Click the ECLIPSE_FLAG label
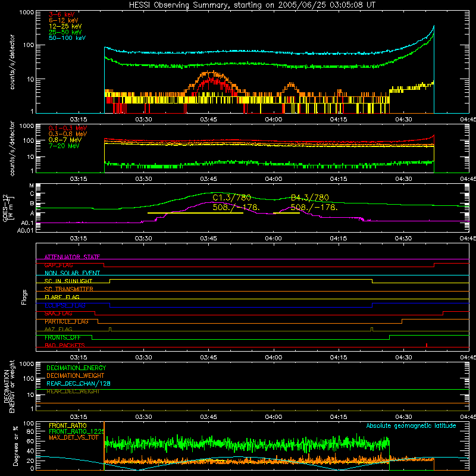Image resolution: width=476 pixels, height=476 pixels. tap(65, 305)
